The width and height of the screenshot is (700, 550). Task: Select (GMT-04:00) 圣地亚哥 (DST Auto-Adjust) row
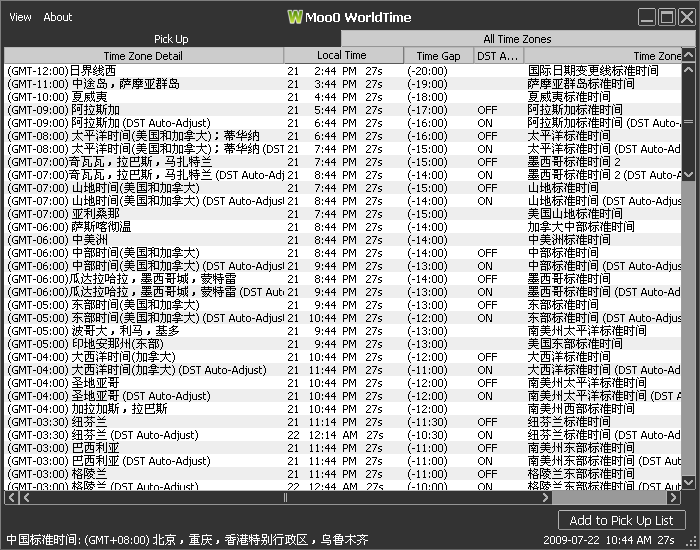point(343,396)
